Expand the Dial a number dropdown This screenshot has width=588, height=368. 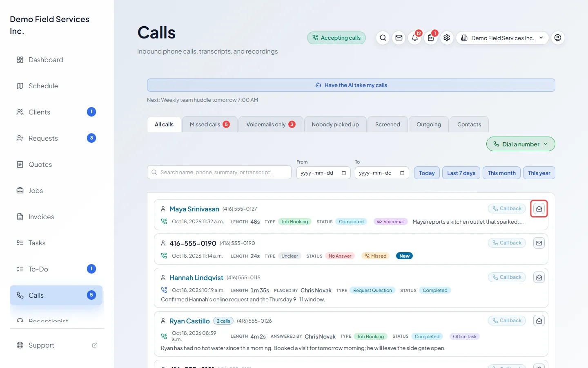pos(521,144)
